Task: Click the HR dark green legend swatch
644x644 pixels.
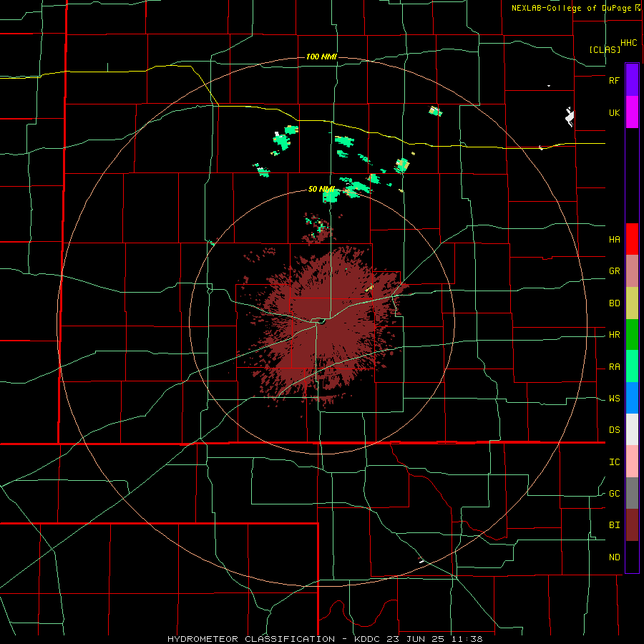Action: [x=632, y=335]
